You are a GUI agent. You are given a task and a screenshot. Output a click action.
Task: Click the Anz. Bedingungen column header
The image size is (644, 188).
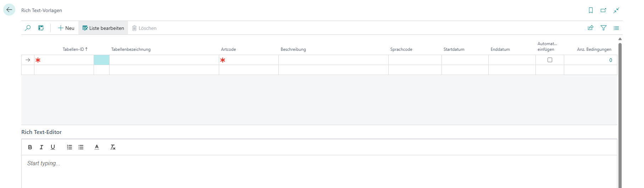[x=594, y=49]
